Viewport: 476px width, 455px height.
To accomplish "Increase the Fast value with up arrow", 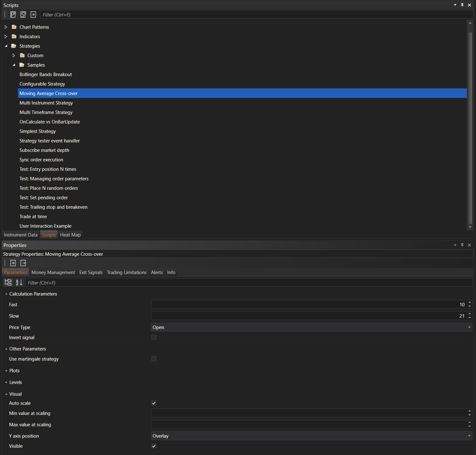I will click(470, 302).
